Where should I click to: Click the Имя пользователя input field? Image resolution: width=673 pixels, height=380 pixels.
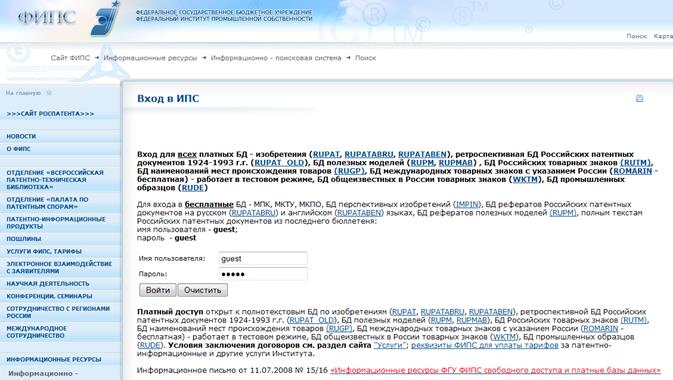pos(263,258)
